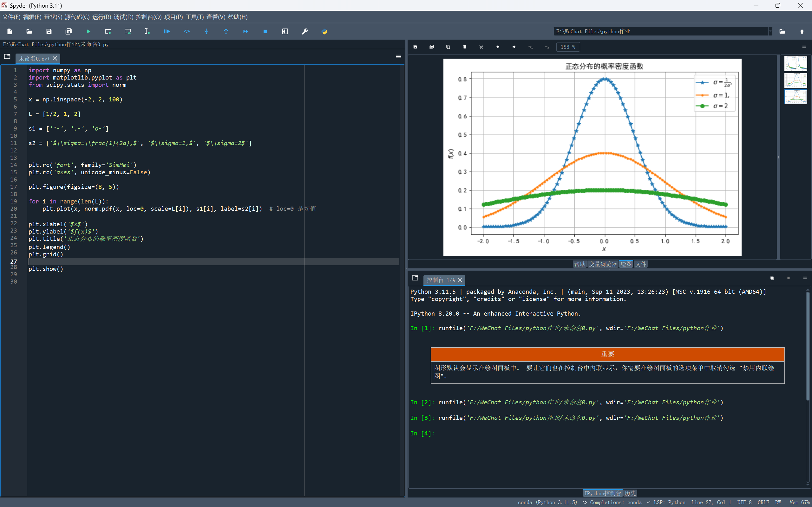Switch to the 历史 tab
812x507 pixels.
click(x=630, y=493)
